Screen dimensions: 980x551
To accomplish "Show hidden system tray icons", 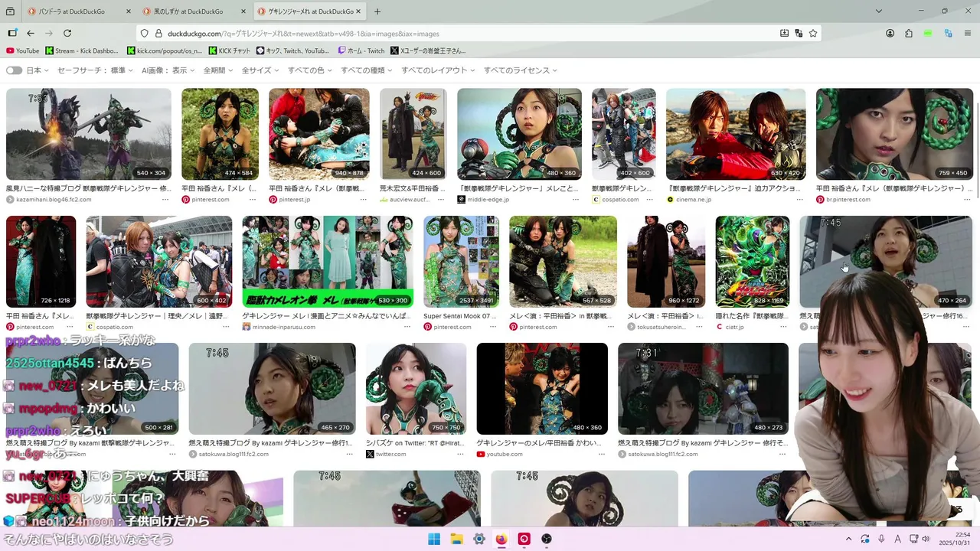I will pos(848,539).
